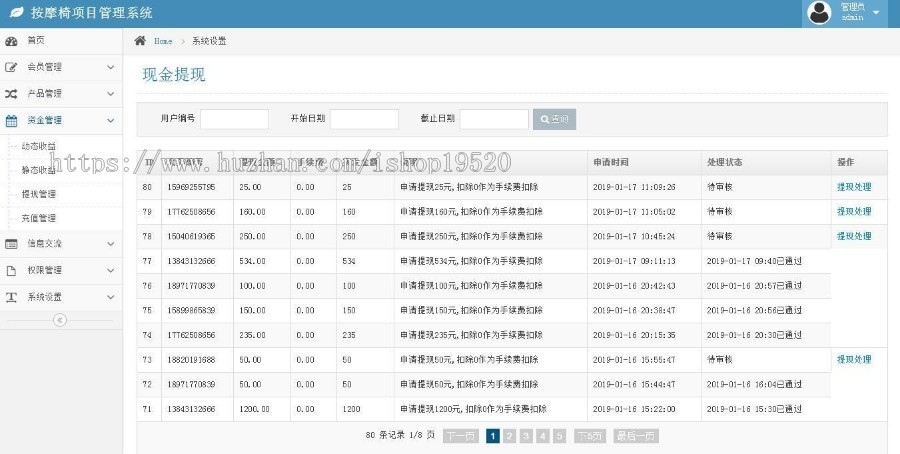Expand the 会员管理 menu chevron
Screen dimensions: 900x454
[x=111, y=67]
